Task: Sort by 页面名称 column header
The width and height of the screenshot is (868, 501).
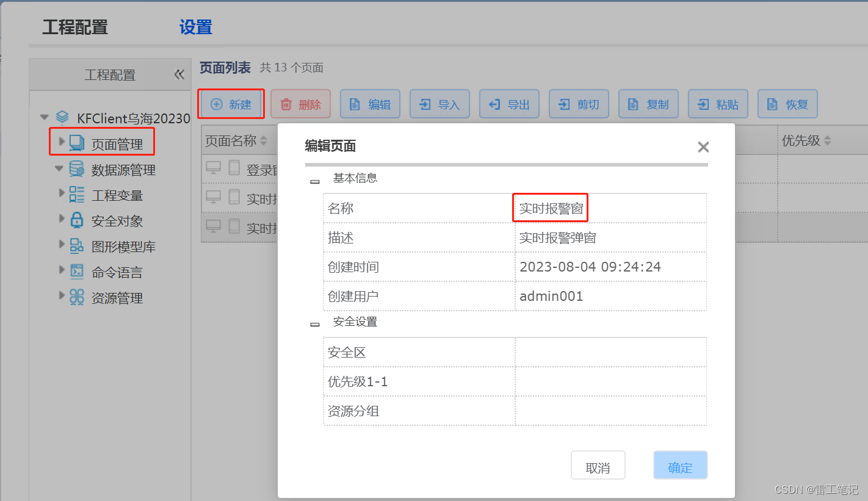Action: pyautogui.click(x=236, y=141)
